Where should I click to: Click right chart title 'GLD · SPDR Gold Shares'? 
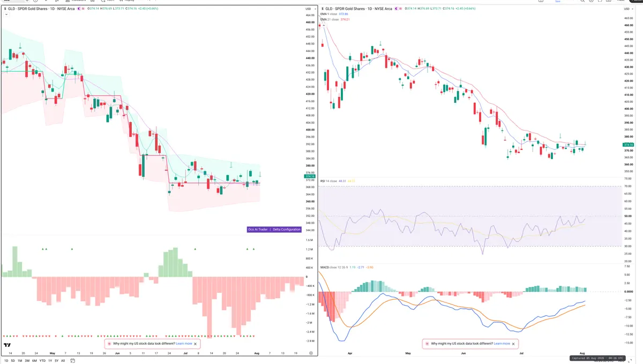[x=345, y=9]
